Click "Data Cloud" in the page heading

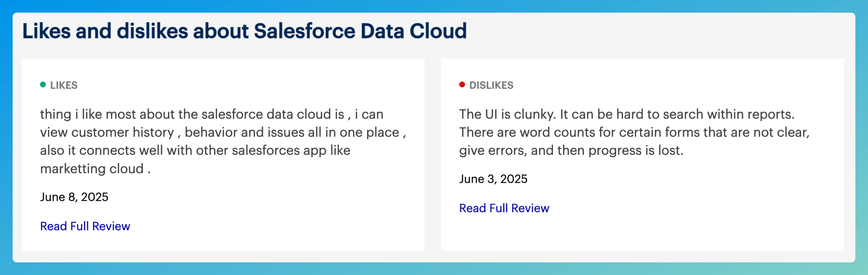click(413, 31)
